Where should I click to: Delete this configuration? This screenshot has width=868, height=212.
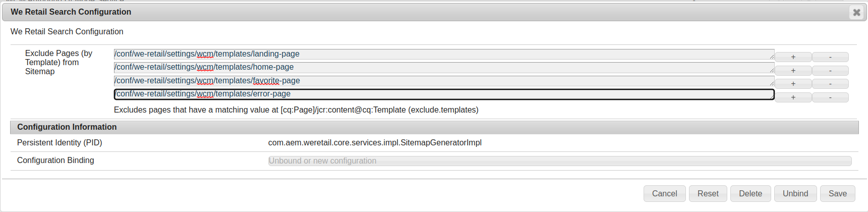coord(750,194)
